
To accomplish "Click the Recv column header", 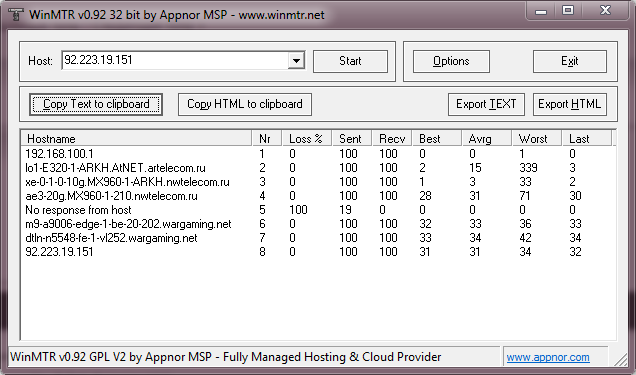I will point(392,139).
